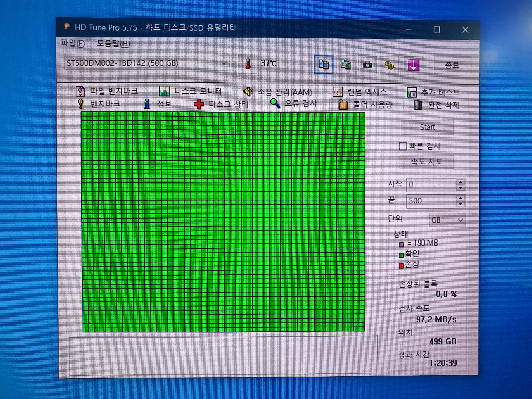Open the 정보 tab
This screenshot has width=532, height=399.
click(x=158, y=104)
